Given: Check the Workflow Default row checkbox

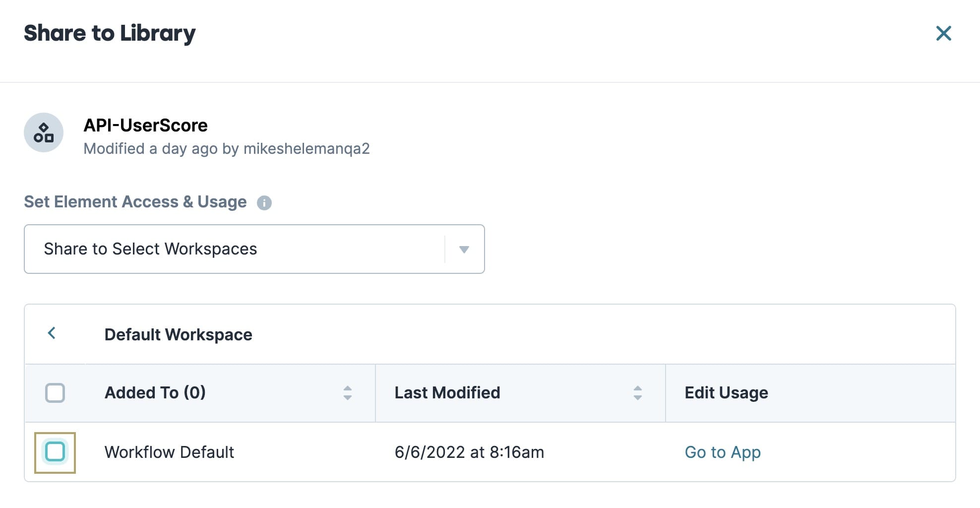Looking at the screenshot, I should (55, 452).
